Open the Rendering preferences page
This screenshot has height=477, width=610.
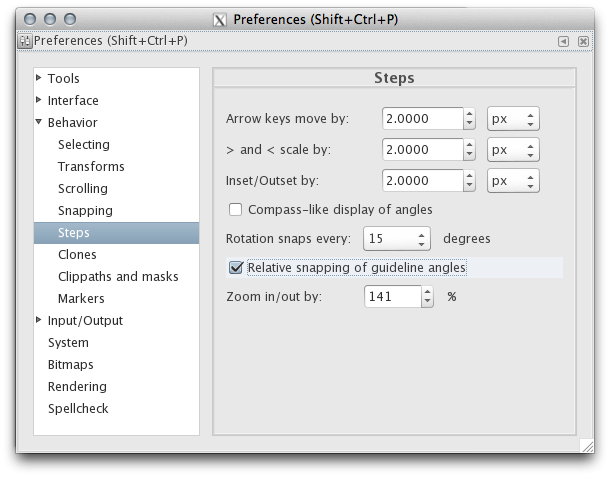[77, 386]
